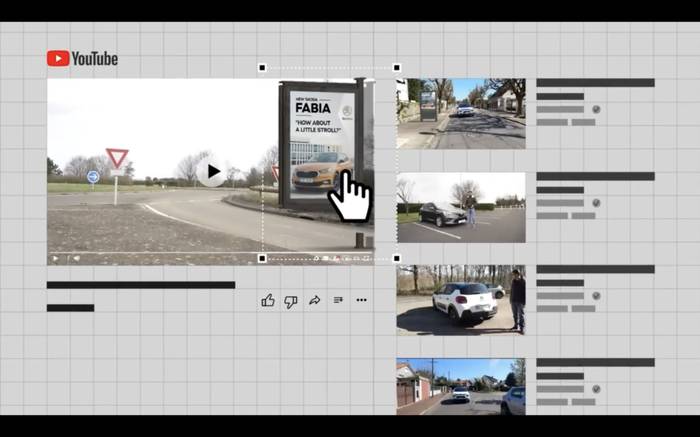Click the channel name placeholder under main title
Viewport: 700px width, 437px height.
71,308
